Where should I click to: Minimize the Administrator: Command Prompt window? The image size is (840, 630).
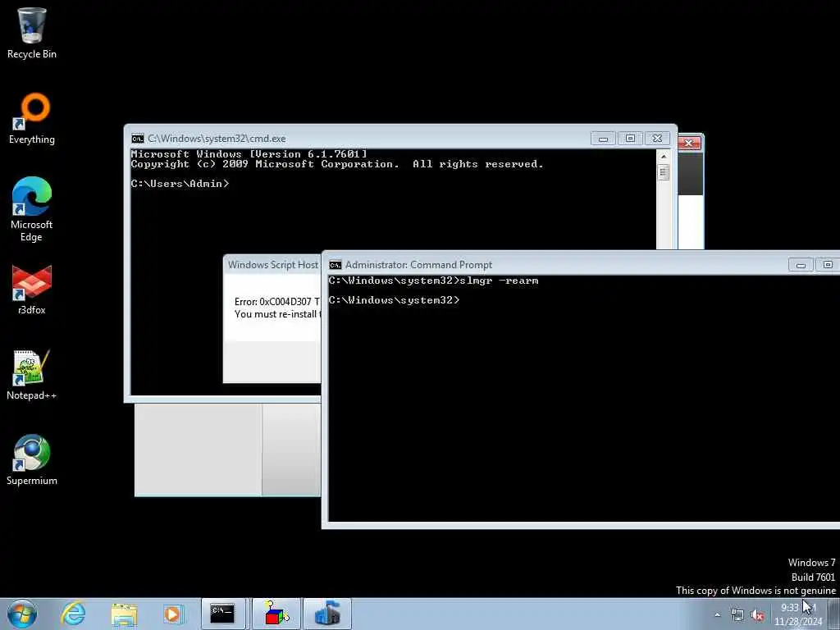[801, 265]
